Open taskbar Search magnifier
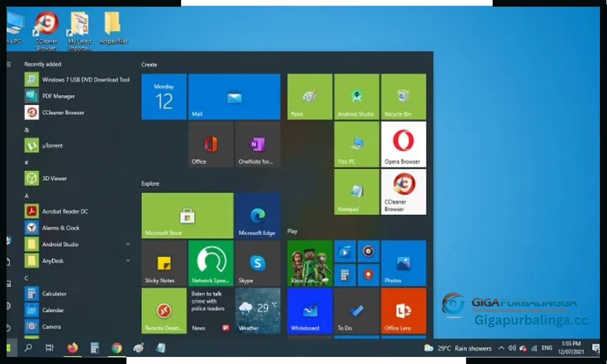The image size is (607, 364). tap(28, 348)
